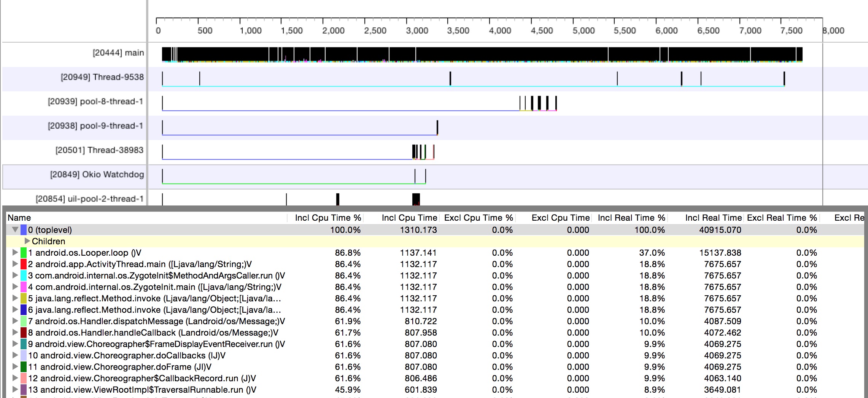Click blue swatch of row 6
The height and width of the screenshot is (398, 868).
(24, 310)
